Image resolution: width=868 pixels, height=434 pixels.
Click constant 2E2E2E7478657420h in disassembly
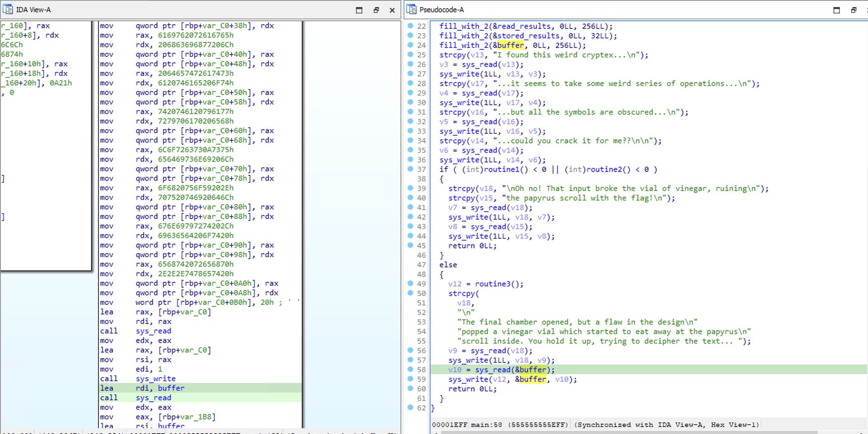pyautogui.click(x=196, y=274)
